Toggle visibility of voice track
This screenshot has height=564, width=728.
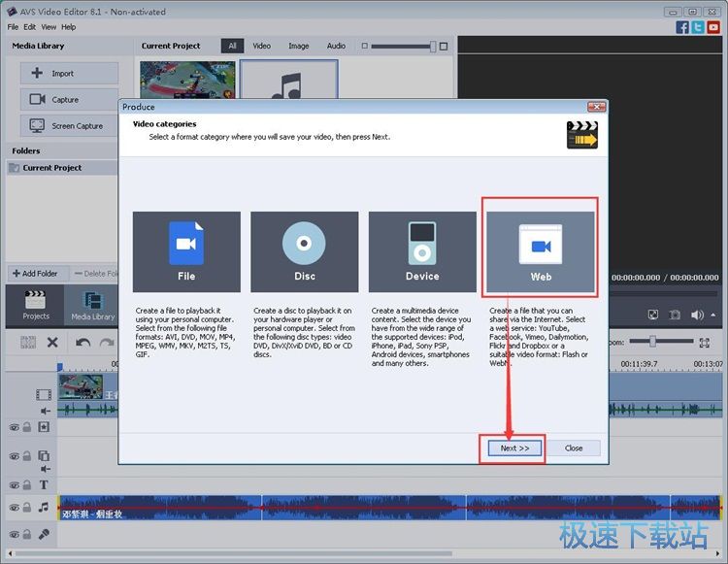tap(14, 534)
